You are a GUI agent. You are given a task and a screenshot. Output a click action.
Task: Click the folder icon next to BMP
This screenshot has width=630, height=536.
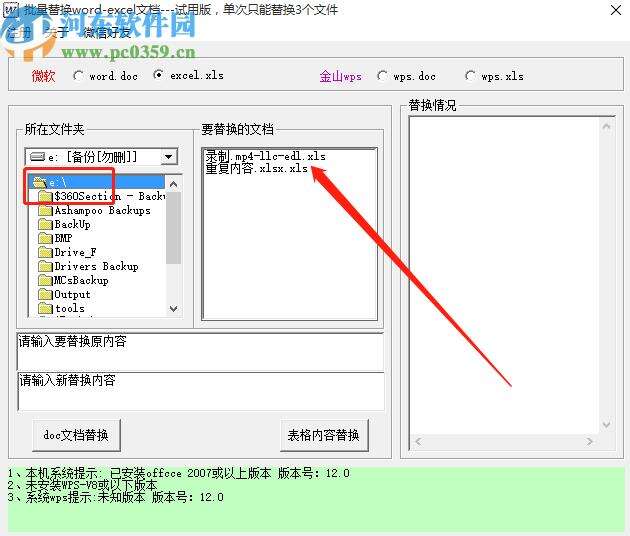45,238
